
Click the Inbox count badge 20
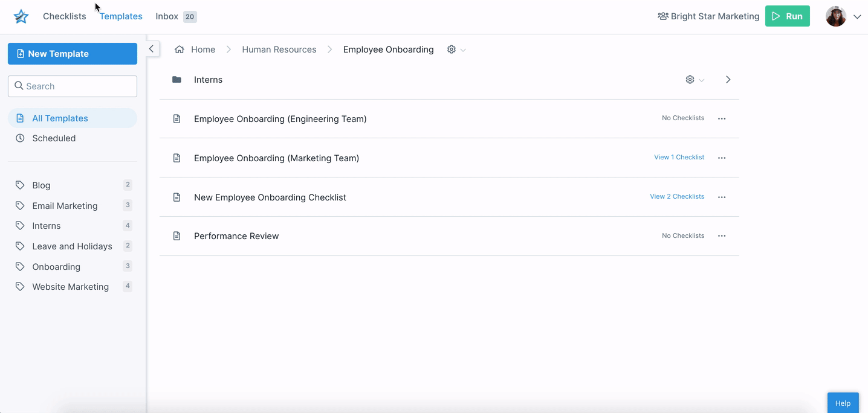click(190, 17)
